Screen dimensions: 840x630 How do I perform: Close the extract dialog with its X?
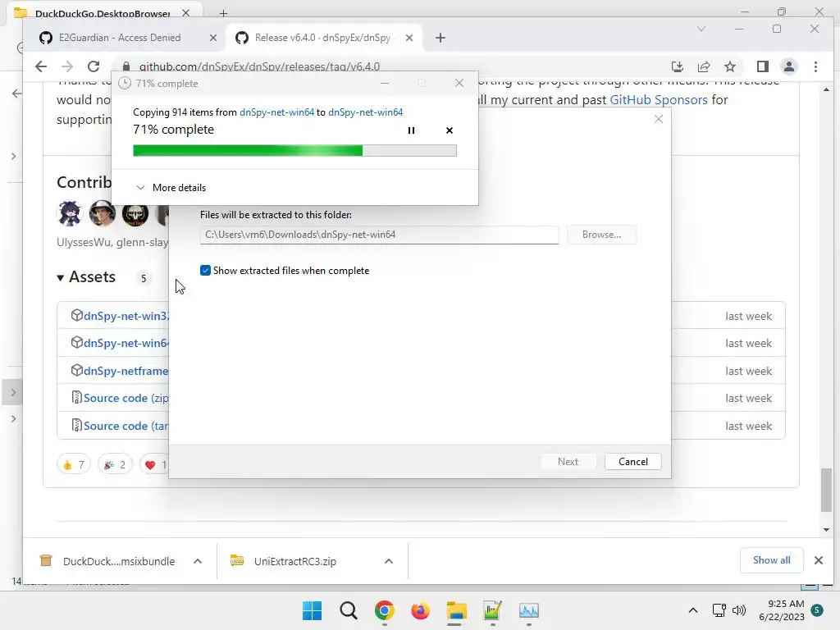[x=659, y=119]
